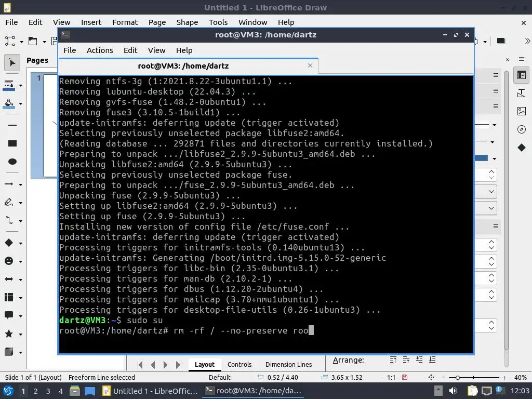Viewport: 532px width, 399px height.
Task: Close the terminal tab root@VM3
Action: (310, 65)
